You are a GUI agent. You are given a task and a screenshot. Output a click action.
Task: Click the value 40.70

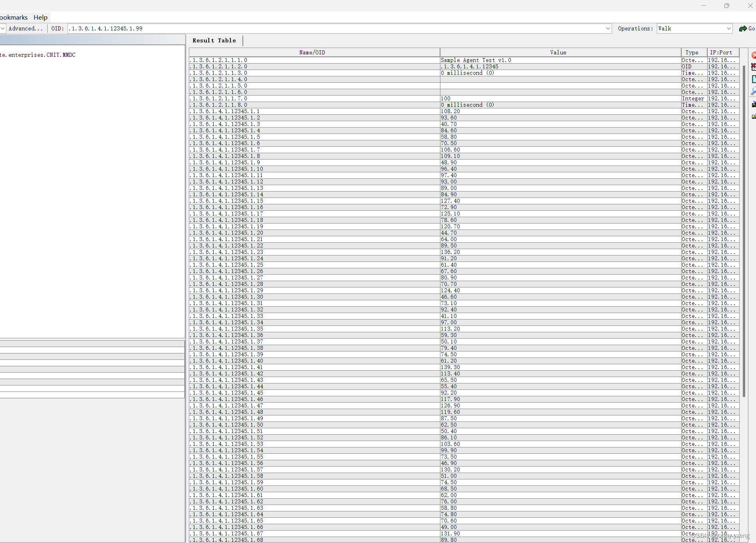pos(449,124)
